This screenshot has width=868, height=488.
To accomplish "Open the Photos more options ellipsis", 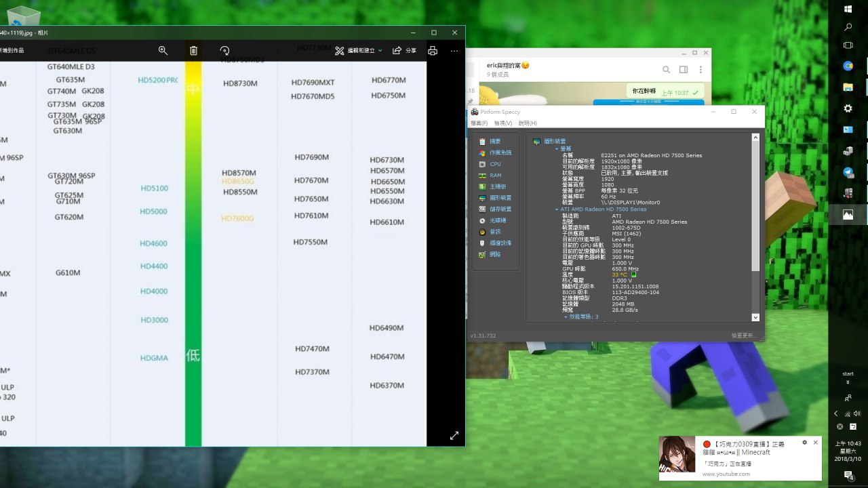I will 454,51.
